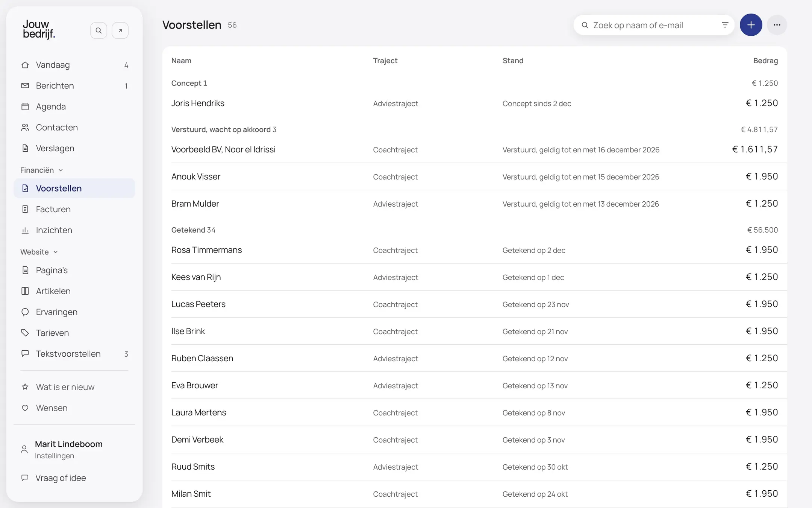Open Milan Smit proposal row

tap(474, 494)
